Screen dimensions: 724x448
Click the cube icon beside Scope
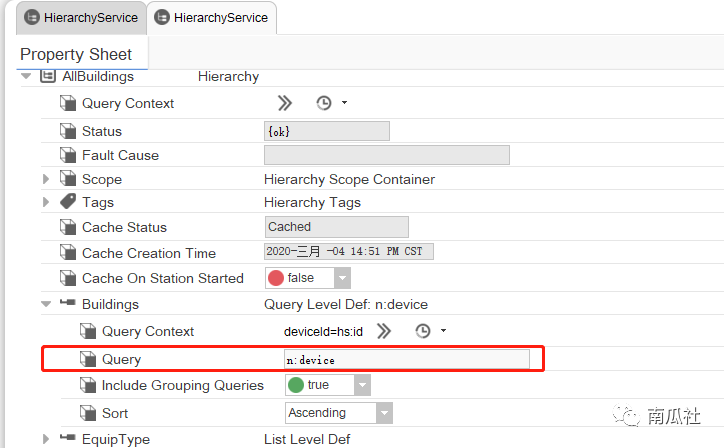point(68,179)
